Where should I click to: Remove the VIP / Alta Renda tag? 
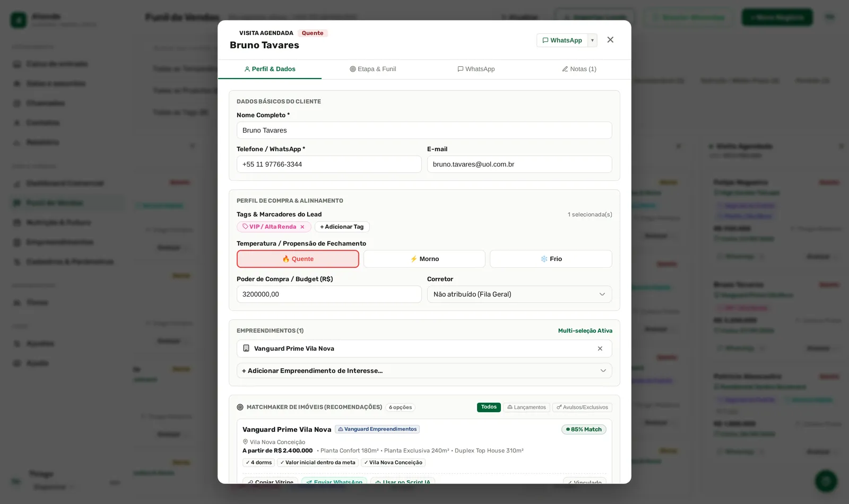(x=302, y=227)
